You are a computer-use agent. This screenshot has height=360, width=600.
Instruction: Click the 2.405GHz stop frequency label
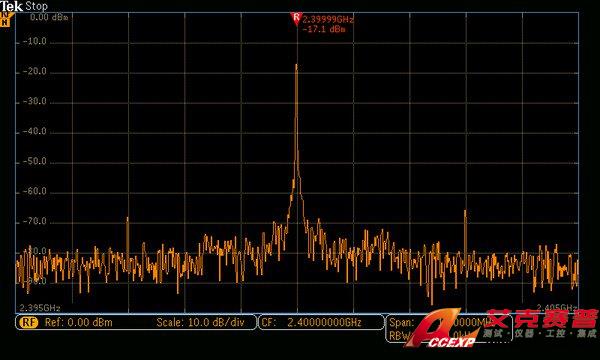point(556,307)
